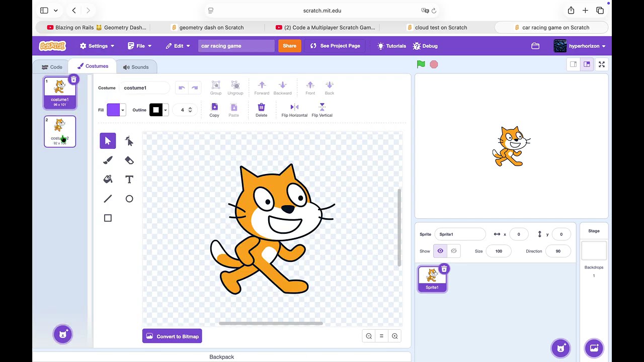Switch to the Costumes tab
This screenshot has height=362, width=644.
[x=93, y=66]
